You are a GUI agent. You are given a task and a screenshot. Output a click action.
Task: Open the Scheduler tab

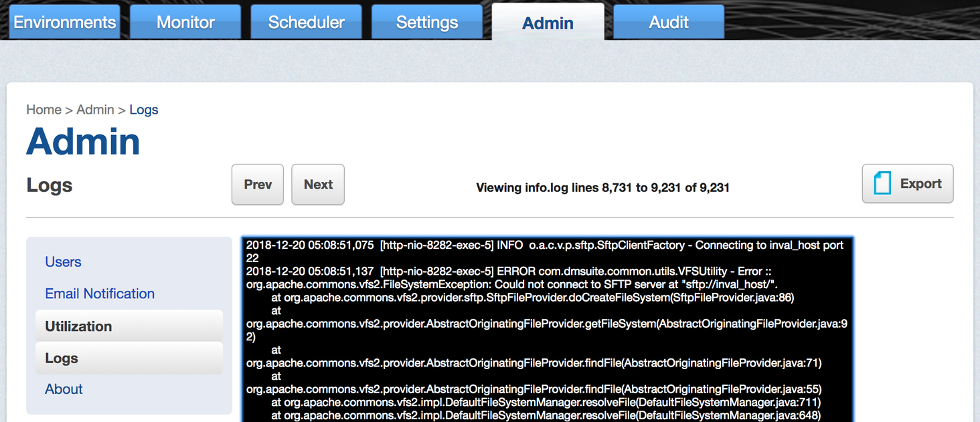tap(306, 21)
